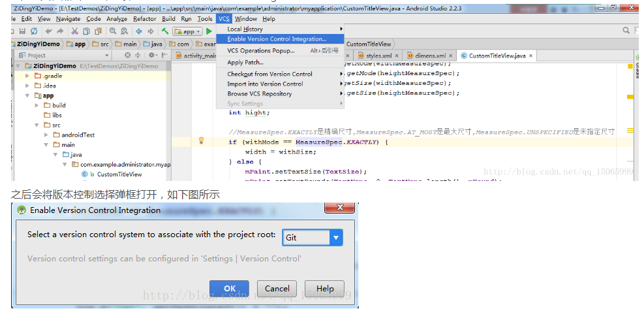Click the Search Everywhere magnifier icon
Screen dimensions: 644x311
(626, 30)
